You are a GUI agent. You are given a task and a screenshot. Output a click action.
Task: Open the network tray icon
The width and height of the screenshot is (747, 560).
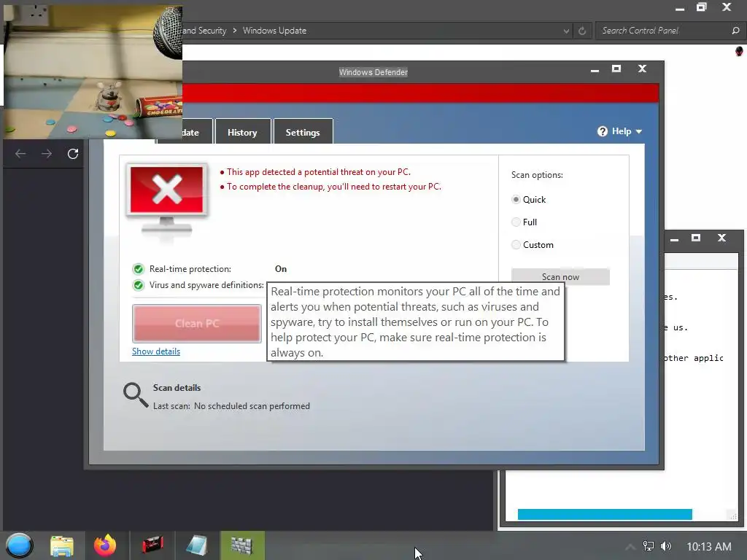pos(649,546)
